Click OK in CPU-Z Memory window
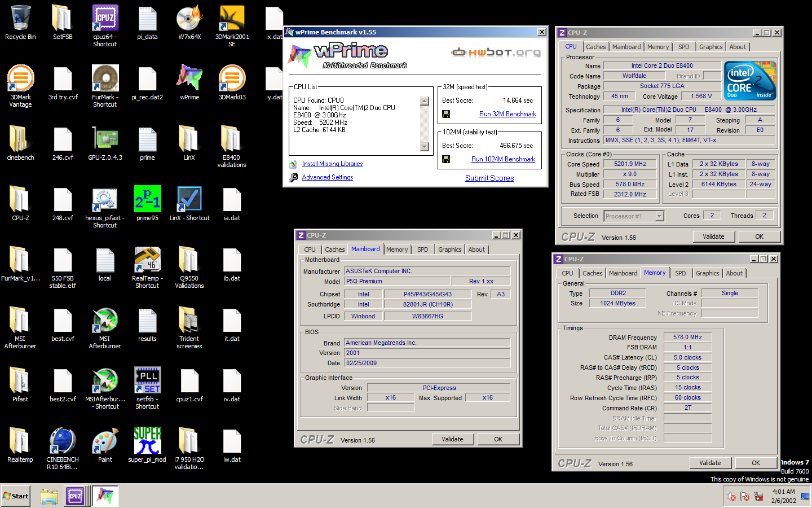The height and width of the screenshot is (508, 812). point(756,463)
